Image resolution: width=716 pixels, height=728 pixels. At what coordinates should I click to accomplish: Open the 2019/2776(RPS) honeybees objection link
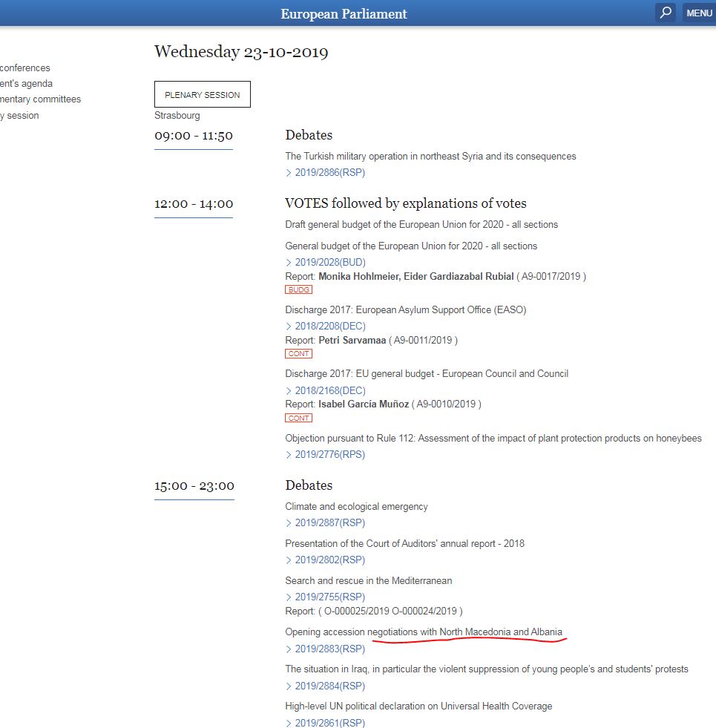[x=329, y=454]
